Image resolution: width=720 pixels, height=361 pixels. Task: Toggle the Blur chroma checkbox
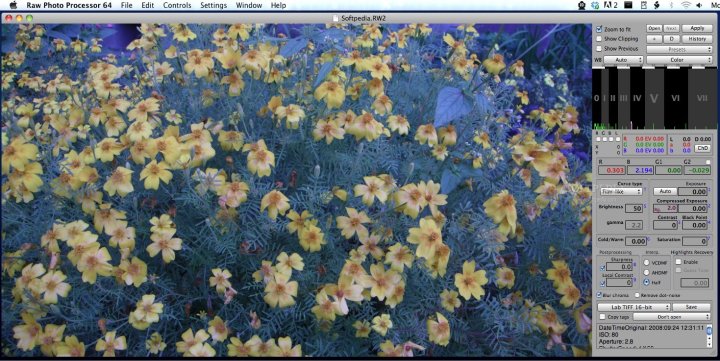click(599, 295)
